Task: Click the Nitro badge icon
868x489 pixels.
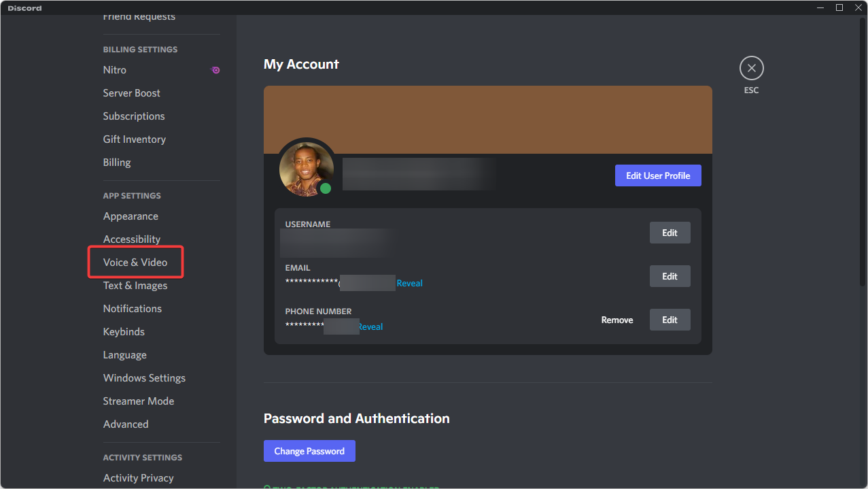Action: pos(215,70)
